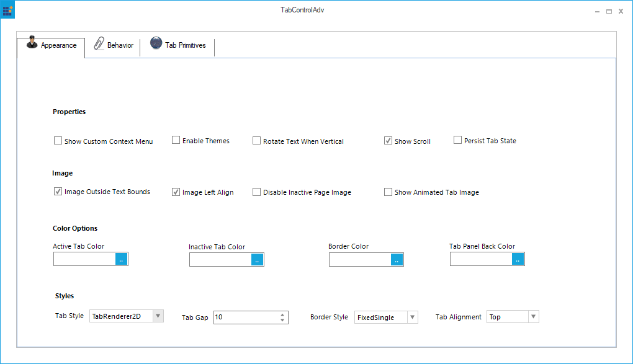Open Active Tab Color picker button
The height and width of the screenshot is (364, 633).
coord(122,259)
